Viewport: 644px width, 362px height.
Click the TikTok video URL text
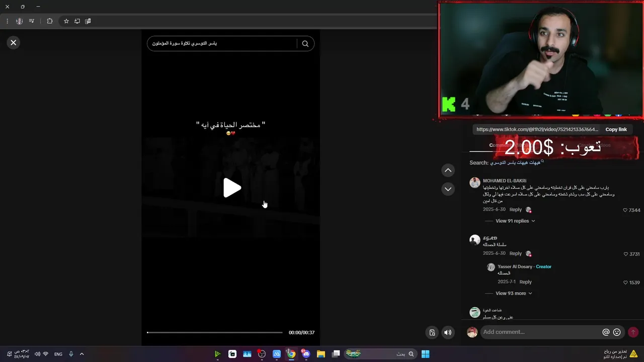click(537, 129)
